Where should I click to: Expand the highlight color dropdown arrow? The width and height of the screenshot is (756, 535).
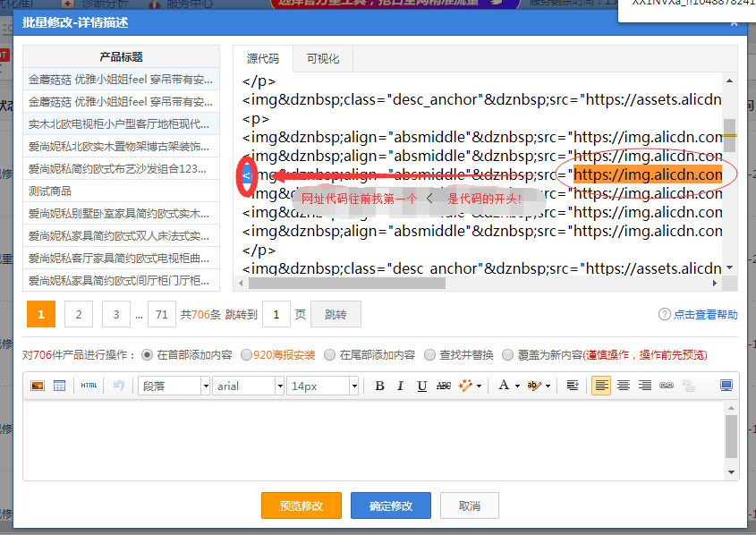pos(548,386)
